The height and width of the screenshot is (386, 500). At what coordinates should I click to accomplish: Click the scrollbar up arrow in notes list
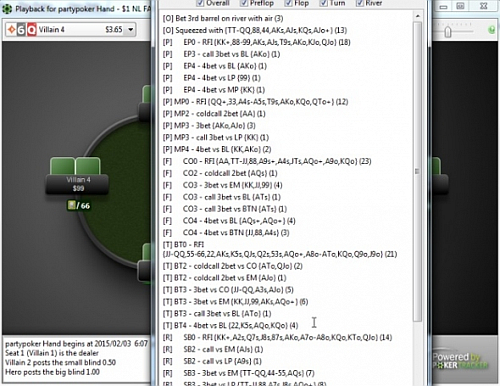[417, 16]
